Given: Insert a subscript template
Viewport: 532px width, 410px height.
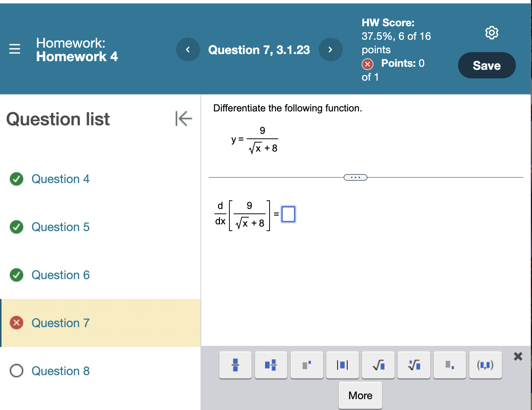Looking at the screenshot, I should (x=449, y=365).
